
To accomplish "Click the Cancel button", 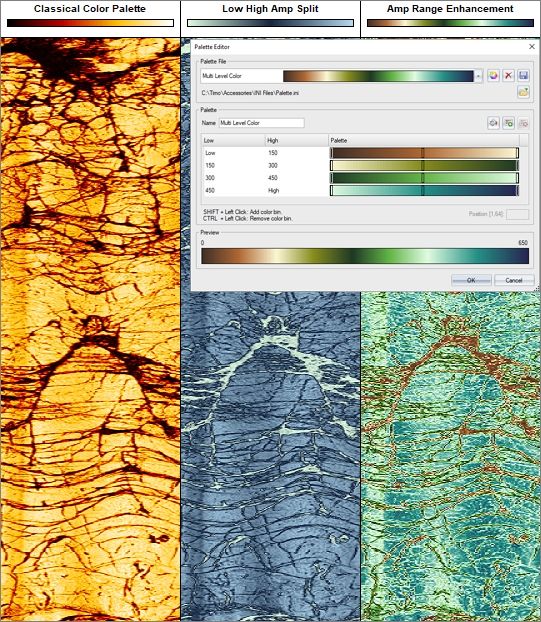I will [x=514, y=280].
